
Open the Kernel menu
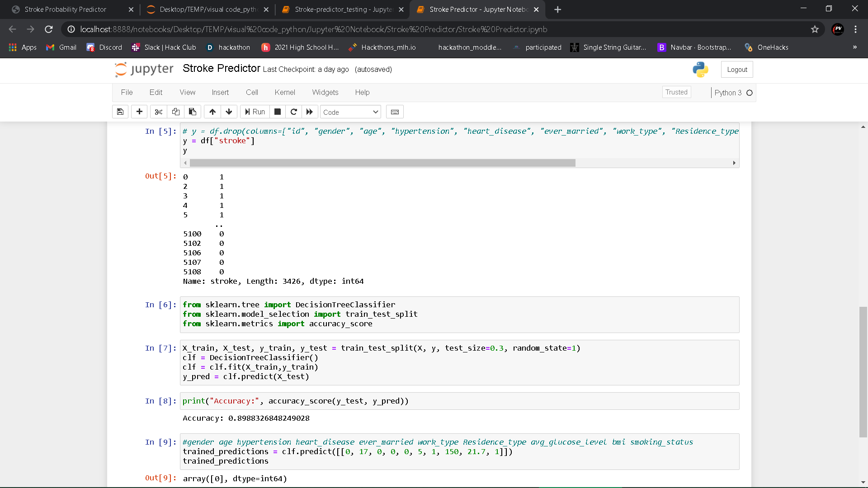284,92
